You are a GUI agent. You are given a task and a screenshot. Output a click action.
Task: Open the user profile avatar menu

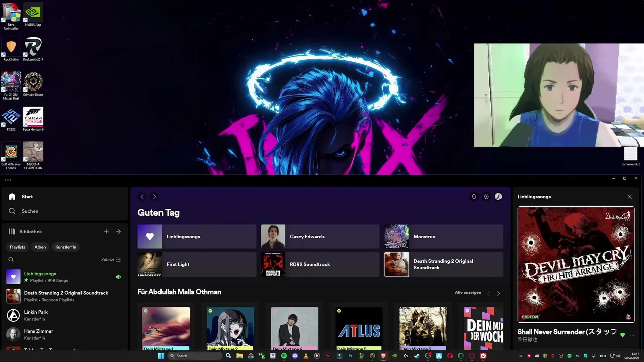click(x=498, y=197)
